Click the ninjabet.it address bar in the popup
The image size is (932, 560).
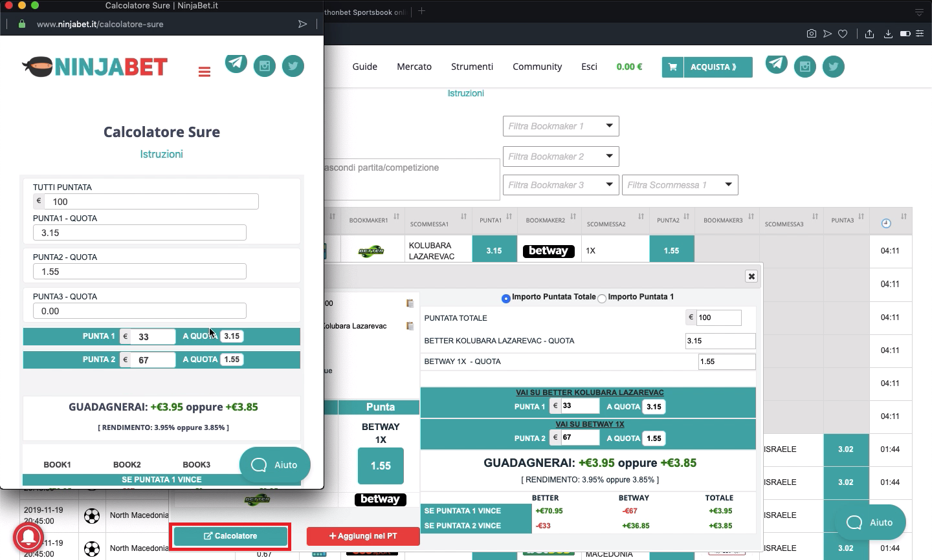coord(162,24)
